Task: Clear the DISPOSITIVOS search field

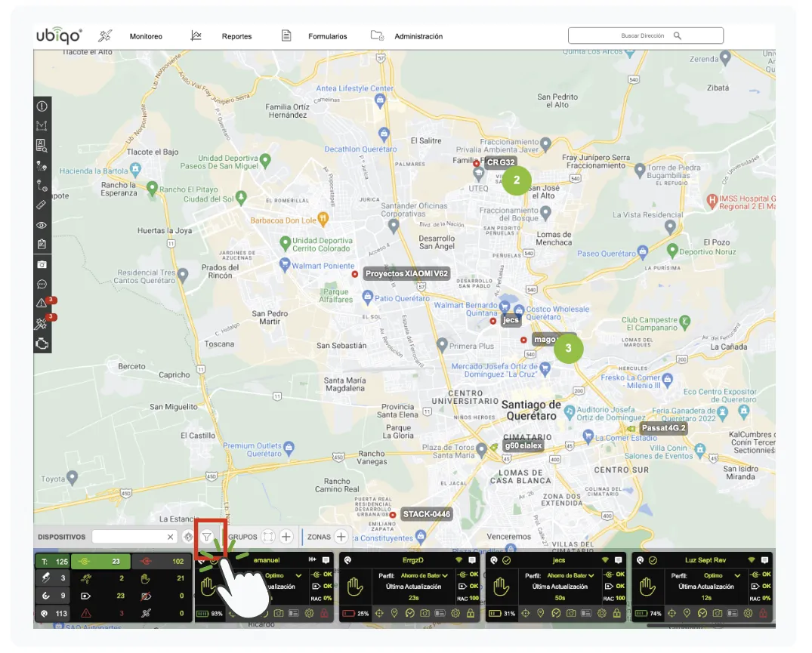Action: [x=170, y=537]
